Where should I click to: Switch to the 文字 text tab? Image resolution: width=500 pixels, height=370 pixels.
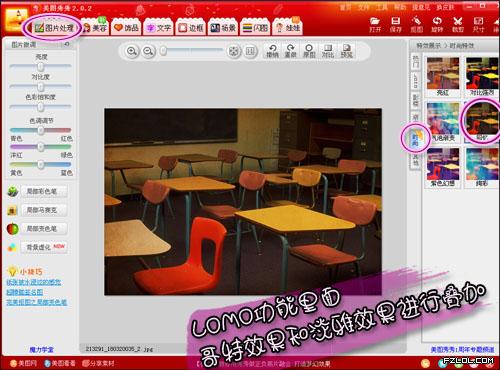pos(159,27)
